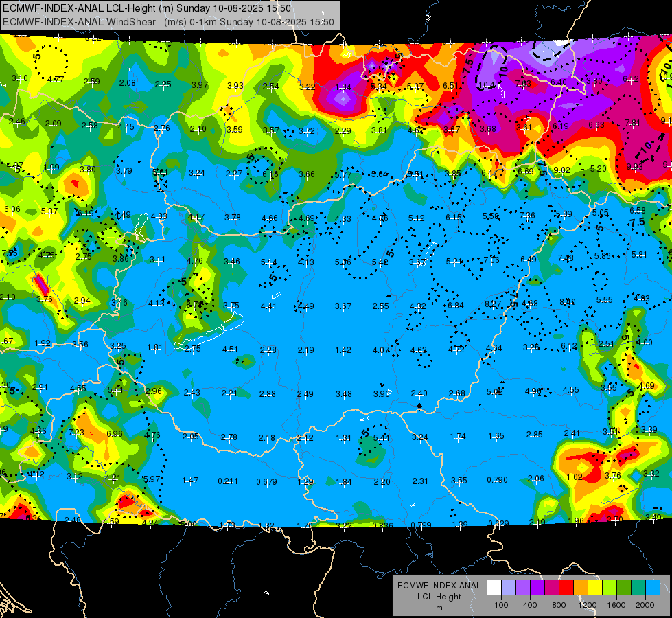Viewport: 672px width, 618px height.
Task: Click the map value '1.02'
Action: click(575, 477)
